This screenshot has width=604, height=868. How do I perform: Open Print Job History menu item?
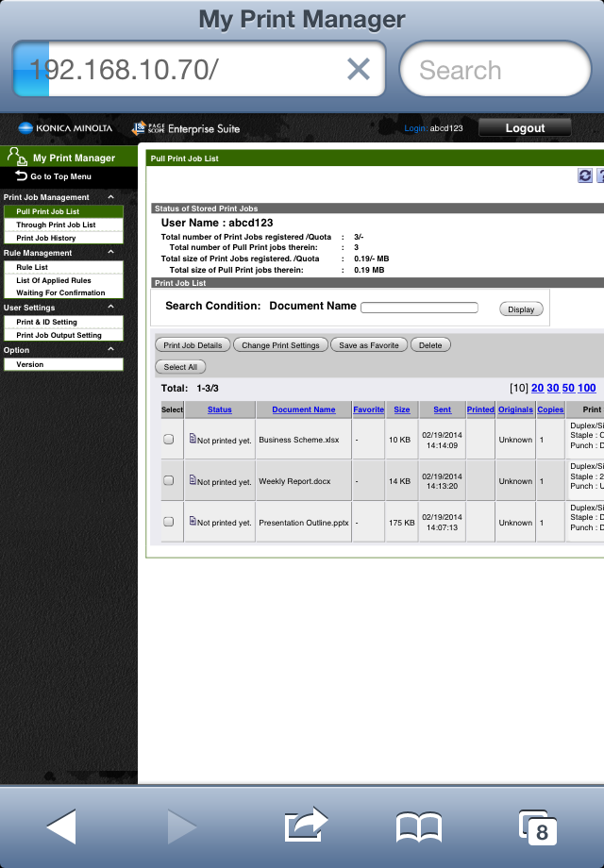(x=63, y=238)
